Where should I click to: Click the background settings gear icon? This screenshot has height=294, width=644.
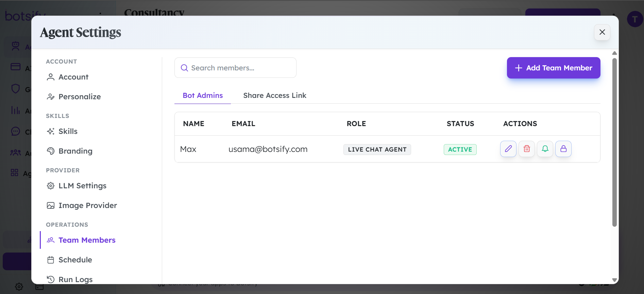[19, 287]
